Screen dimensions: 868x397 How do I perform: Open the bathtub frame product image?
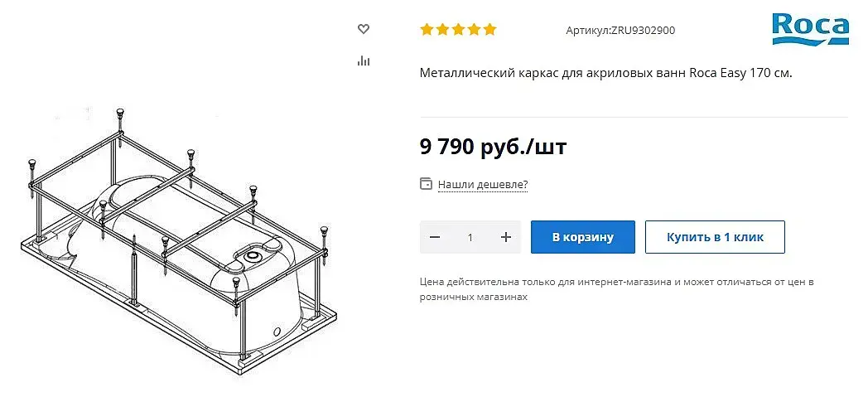(x=178, y=240)
